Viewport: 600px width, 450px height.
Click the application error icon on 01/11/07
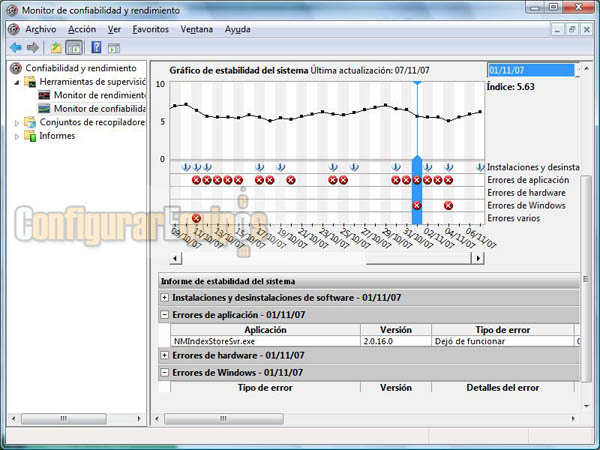point(417,180)
